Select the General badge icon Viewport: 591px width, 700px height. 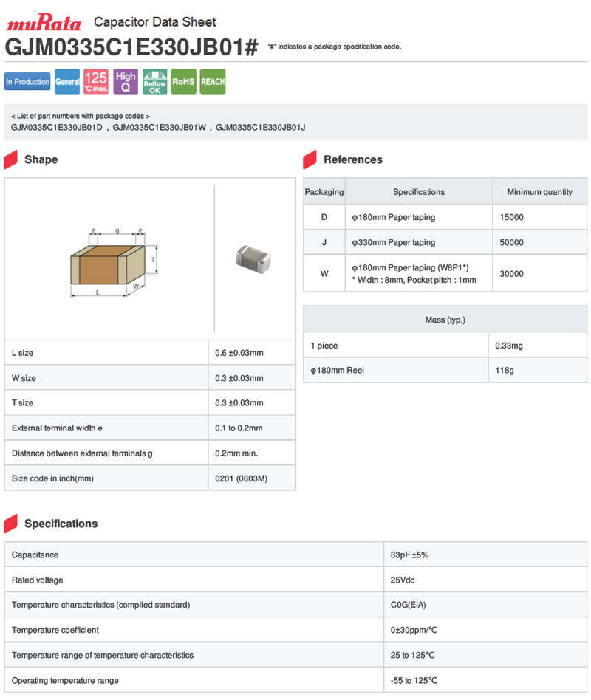coord(67,82)
